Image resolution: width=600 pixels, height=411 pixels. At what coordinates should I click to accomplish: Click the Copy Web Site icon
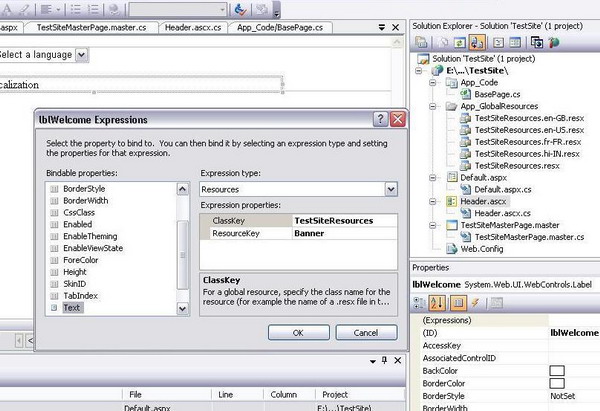click(536, 42)
